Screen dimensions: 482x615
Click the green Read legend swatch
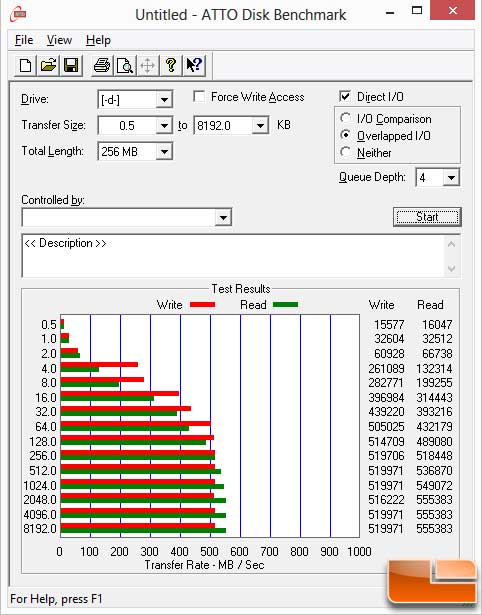click(285, 305)
